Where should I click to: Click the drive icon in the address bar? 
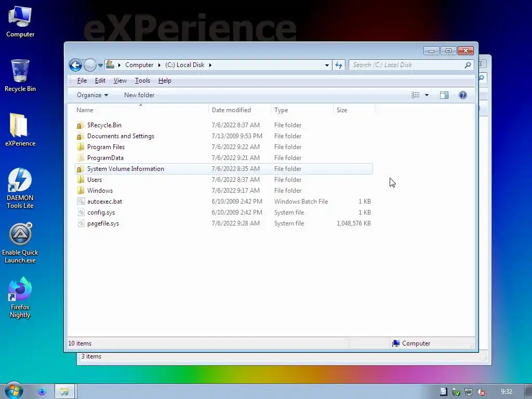(x=110, y=64)
